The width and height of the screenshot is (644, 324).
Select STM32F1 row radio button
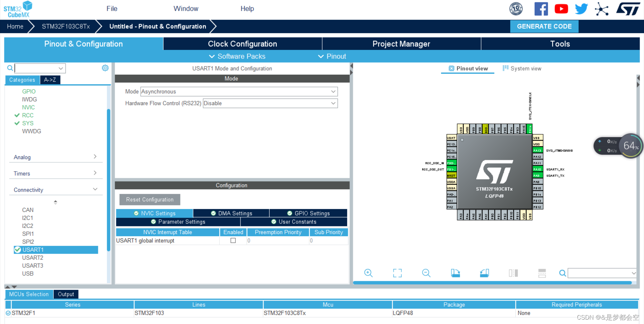tap(8, 313)
